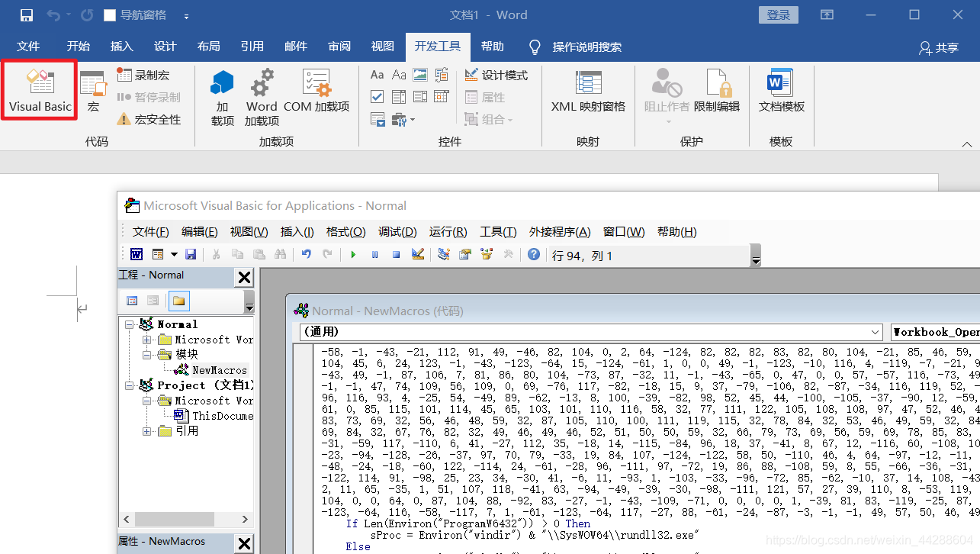
Task: Collapse the 模块 folder node
Action: [x=147, y=355]
